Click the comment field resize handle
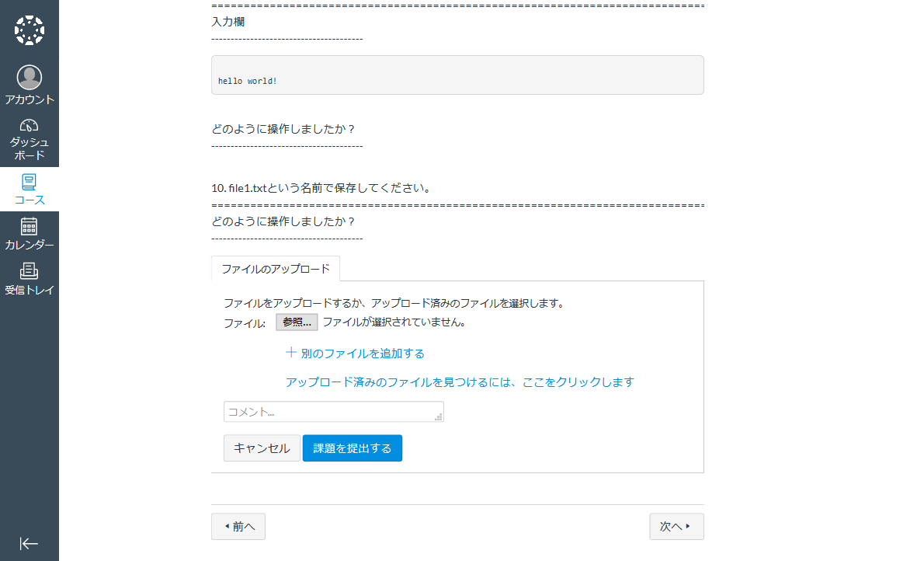The width and height of the screenshot is (924, 561). pos(439,417)
